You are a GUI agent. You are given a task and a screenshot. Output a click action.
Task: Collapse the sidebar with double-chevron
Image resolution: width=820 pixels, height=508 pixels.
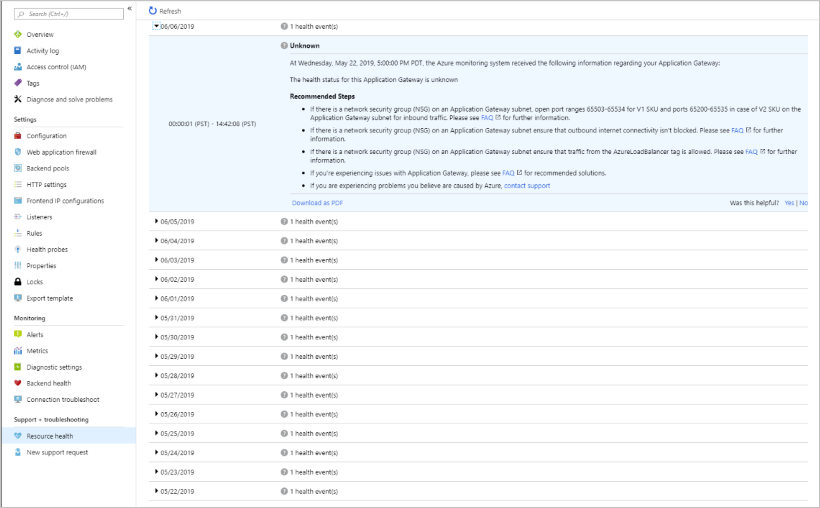pos(129,8)
